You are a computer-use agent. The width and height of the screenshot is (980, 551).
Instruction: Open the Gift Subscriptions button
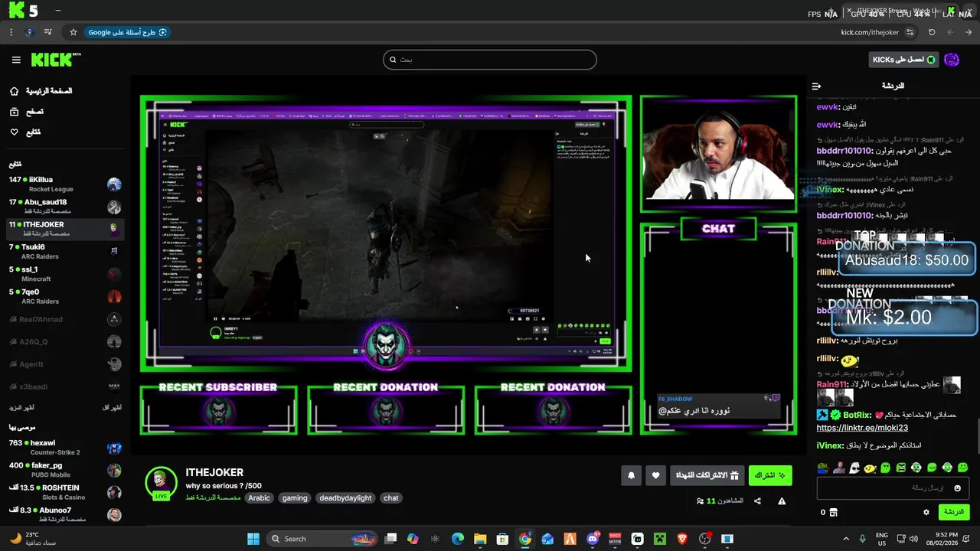(x=707, y=475)
